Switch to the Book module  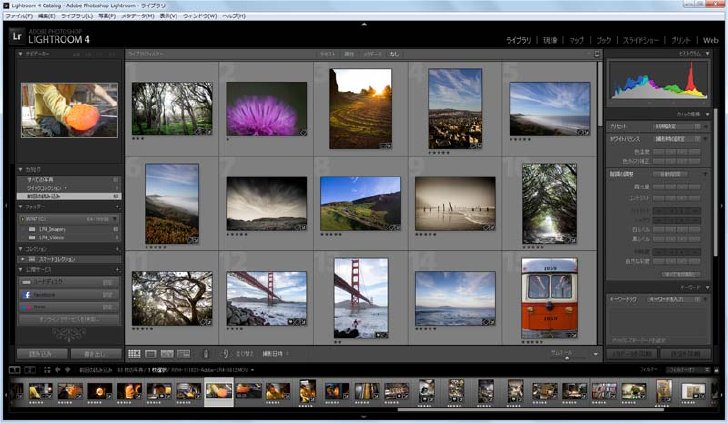pos(604,40)
